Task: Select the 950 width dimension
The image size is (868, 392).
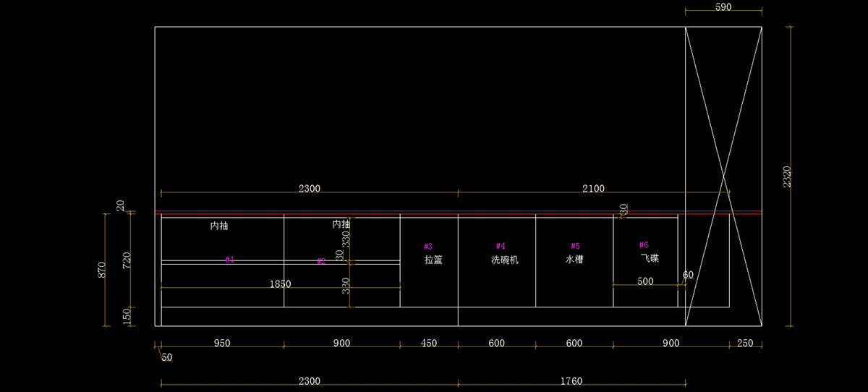Action: click(x=222, y=344)
